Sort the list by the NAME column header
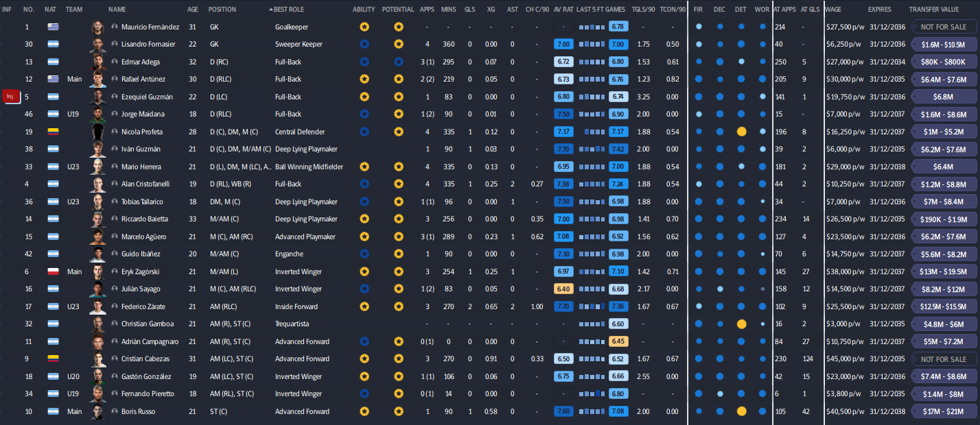Screen dimensions: 980x425 click(117, 10)
